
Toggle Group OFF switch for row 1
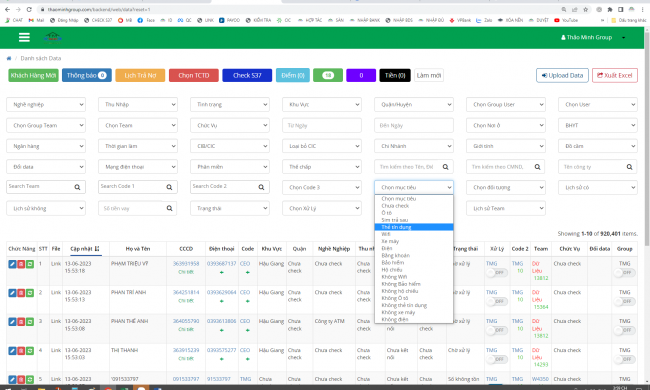(x=624, y=273)
